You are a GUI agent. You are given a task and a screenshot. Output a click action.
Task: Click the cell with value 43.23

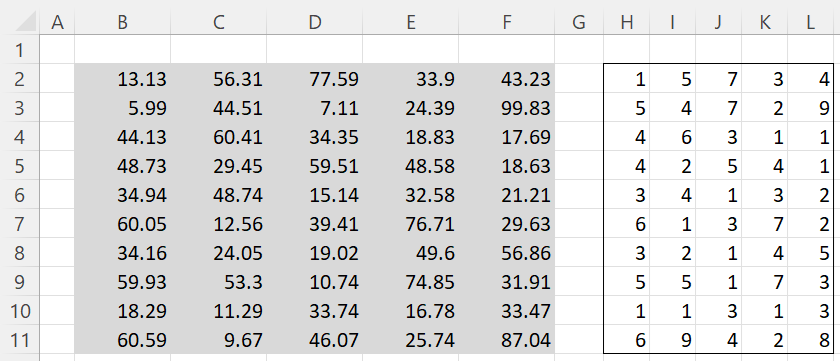tap(507, 79)
